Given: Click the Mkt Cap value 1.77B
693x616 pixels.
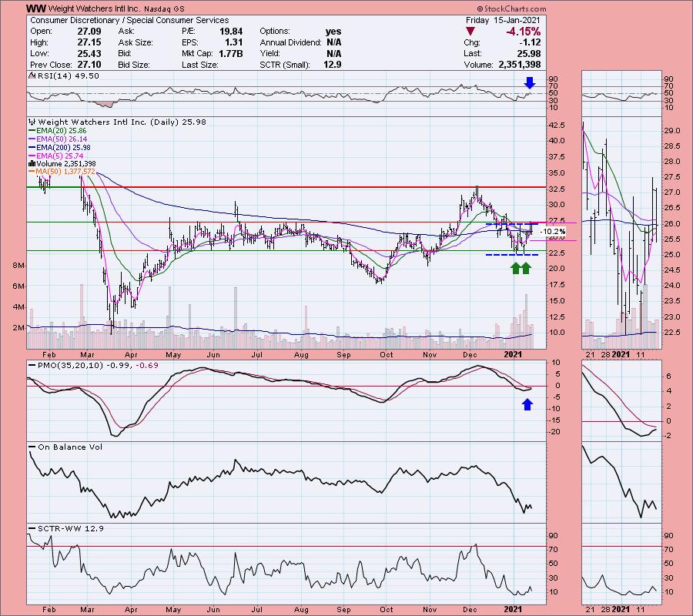Looking at the screenshot, I should [231, 53].
